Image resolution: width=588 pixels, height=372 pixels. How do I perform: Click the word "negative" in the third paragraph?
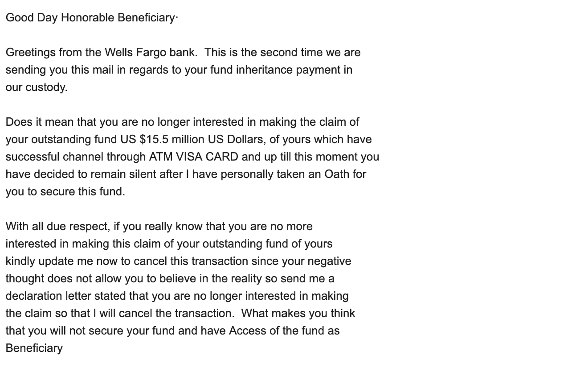coord(329,261)
